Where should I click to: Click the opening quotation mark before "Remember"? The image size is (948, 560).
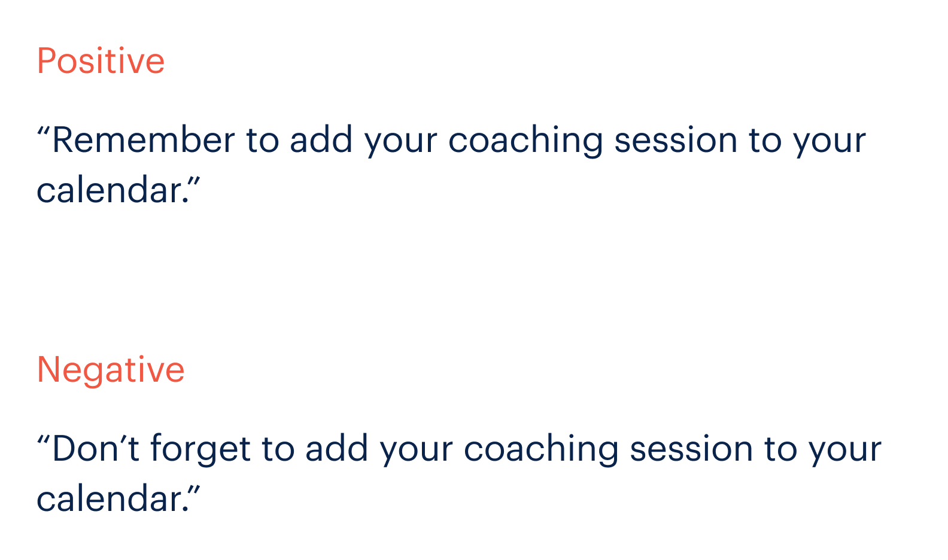[42, 132]
